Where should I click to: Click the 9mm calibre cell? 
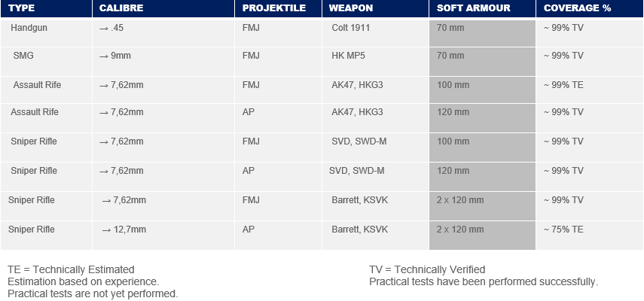[163, 61]
